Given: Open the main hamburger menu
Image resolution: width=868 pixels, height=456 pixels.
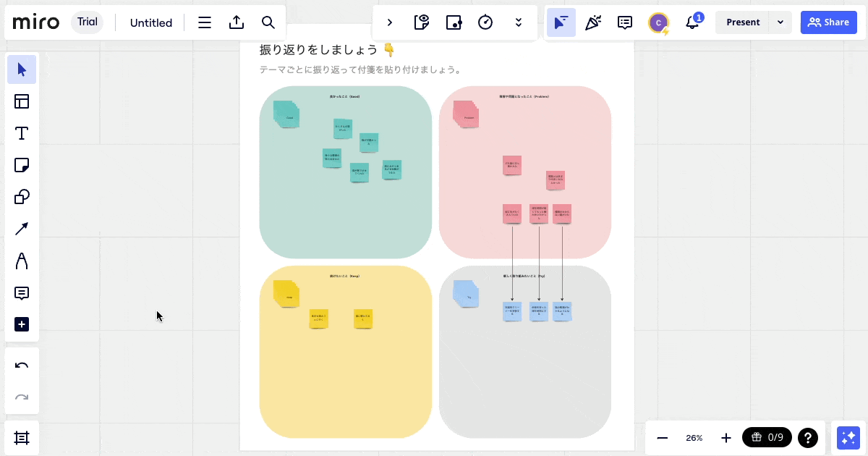Looking at the screenshot, I should (205, 22).
